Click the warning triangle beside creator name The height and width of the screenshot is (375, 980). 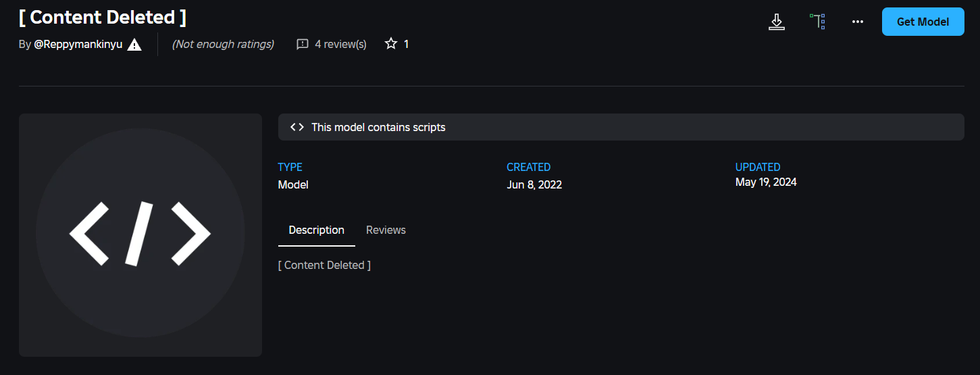point(134,45)
